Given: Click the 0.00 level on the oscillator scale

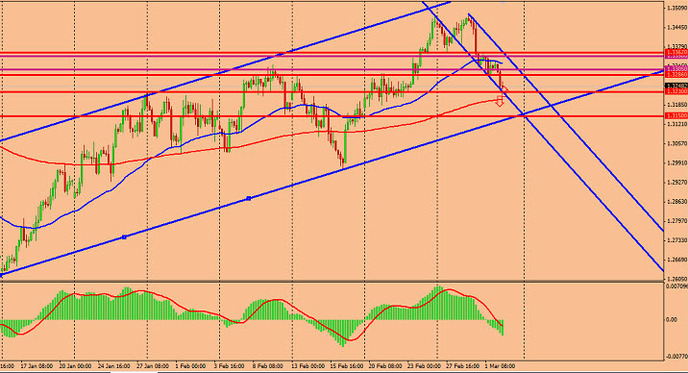Looking at the screenshot, I should coord(671,319).
